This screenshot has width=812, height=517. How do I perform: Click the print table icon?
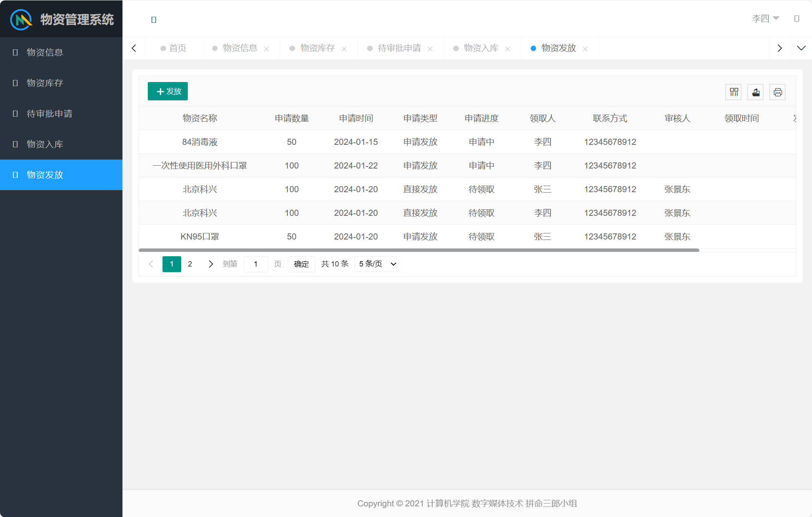coord(777,92)
